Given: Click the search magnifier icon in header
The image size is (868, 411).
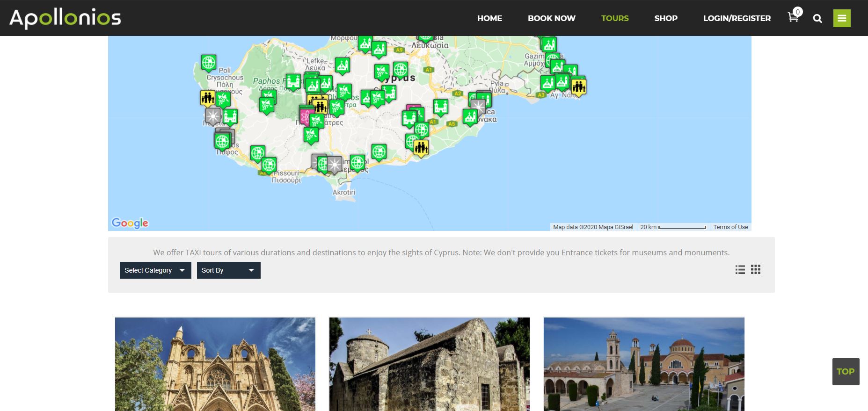Looking at the screenshot, I should [x=817, y=18].
